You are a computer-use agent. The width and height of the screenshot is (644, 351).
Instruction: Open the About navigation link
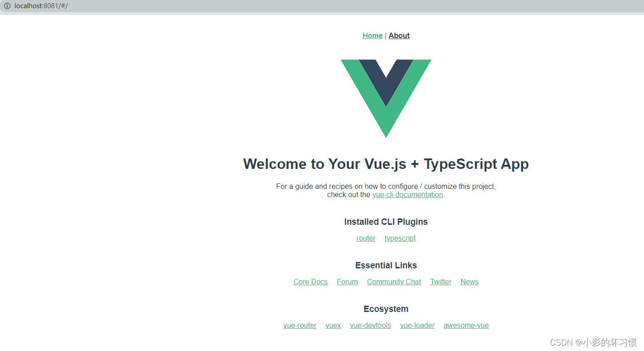coord(399,35)
